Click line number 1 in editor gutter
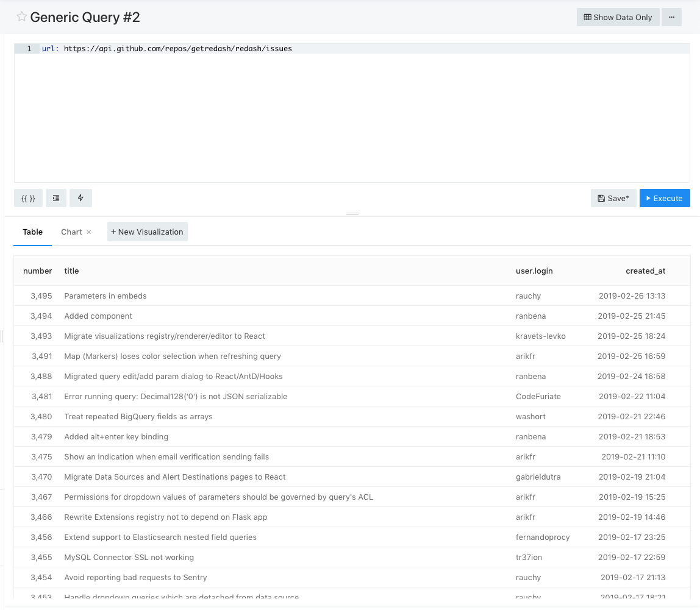 click(x=29, y=49)
